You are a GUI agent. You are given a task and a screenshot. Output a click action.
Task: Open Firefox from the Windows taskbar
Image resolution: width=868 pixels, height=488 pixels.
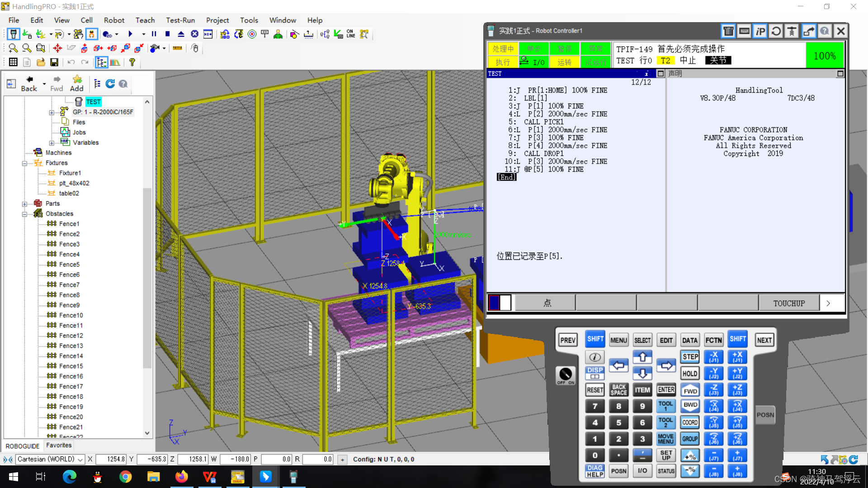tap(182, 477)
